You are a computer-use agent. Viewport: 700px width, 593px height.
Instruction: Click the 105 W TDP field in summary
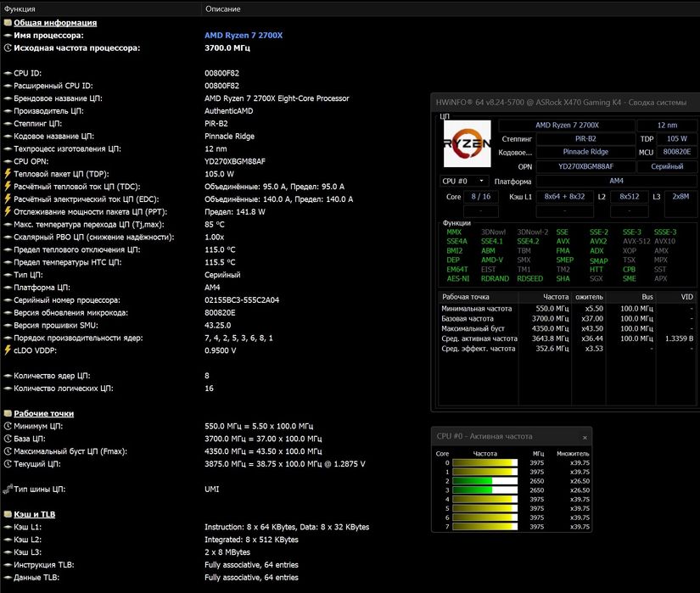click(677, 139)
